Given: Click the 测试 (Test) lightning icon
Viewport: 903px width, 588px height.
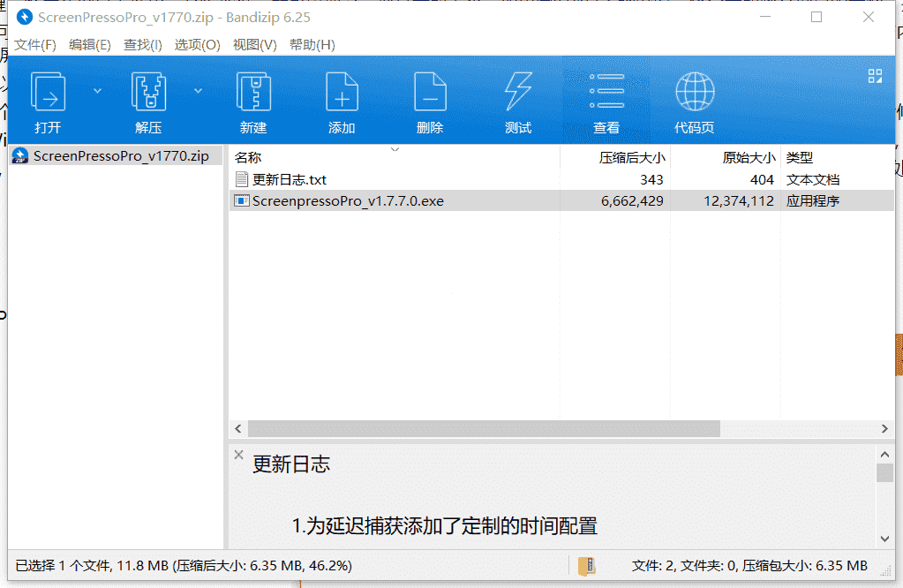Looking at the screenshot, I should 518,92.
